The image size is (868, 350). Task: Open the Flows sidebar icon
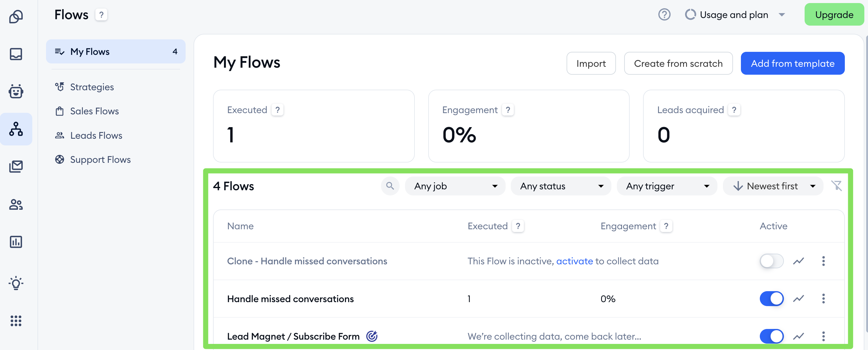tap(16, 129)
